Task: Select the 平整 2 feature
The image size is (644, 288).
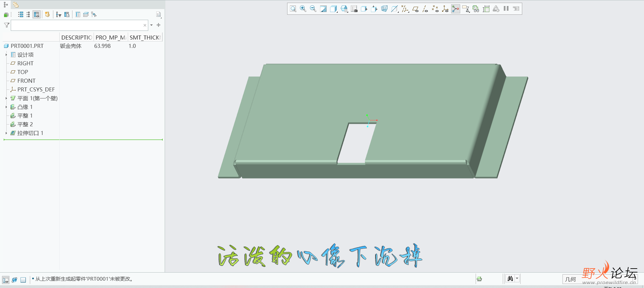Action: pyautogui.click(x=25, y=124)
